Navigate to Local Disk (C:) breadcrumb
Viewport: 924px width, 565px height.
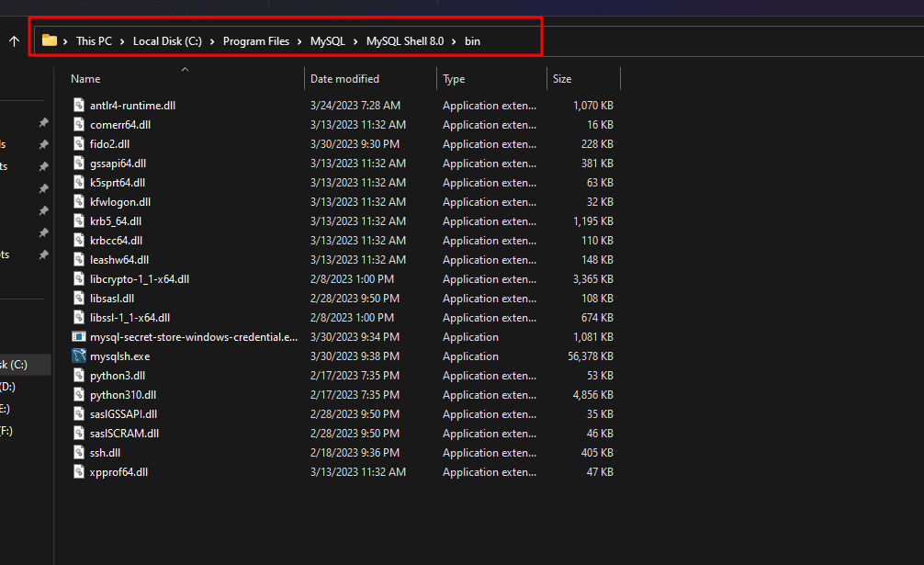pos(167,41)
